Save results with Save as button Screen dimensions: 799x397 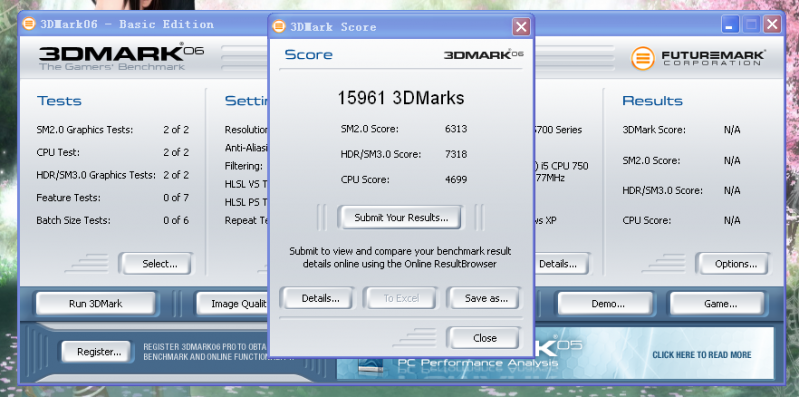(486, 298)
